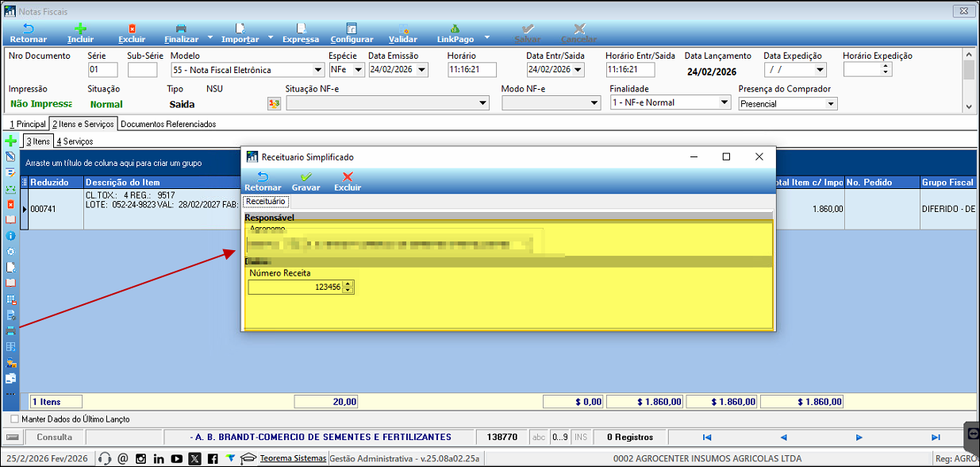Click the Finalizar printer icon
Viewport: 980px width, 467px height.
click(x=181, y=29)
